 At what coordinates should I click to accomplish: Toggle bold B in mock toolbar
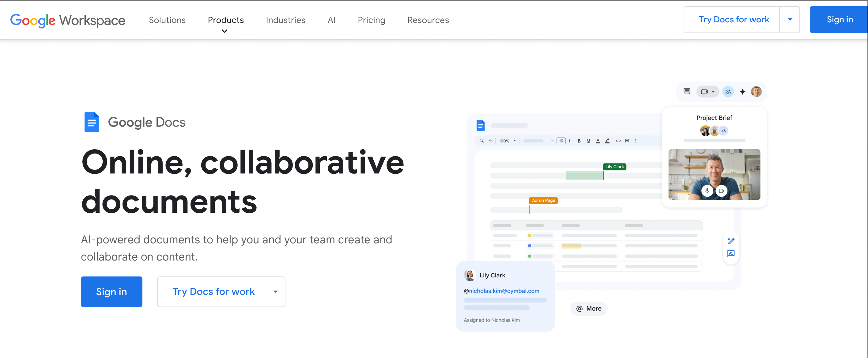click(579, 141)
